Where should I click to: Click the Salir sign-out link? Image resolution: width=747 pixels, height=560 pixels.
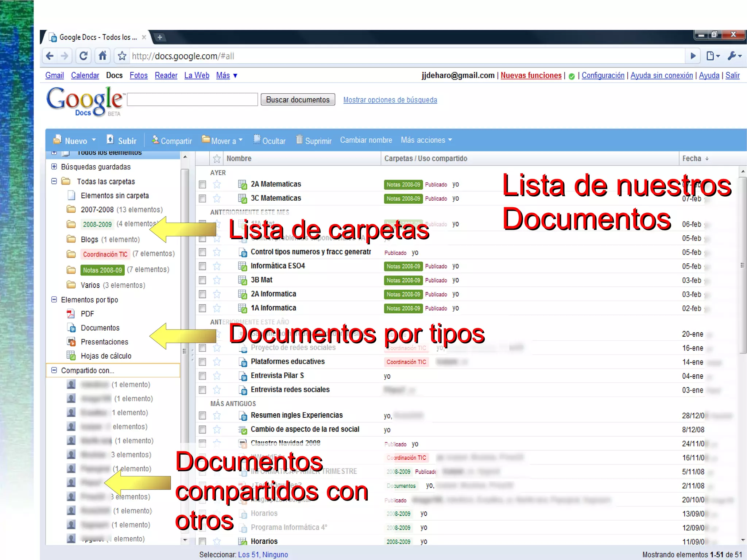732,76
